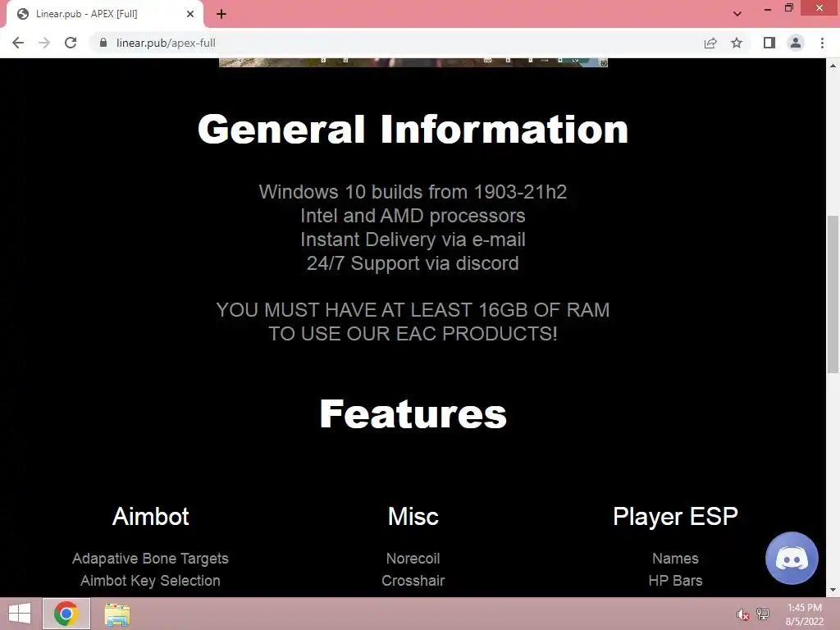Click the scrollbar up arrow
The width and height of the screenshot is (840, 630).
[833, 66]
